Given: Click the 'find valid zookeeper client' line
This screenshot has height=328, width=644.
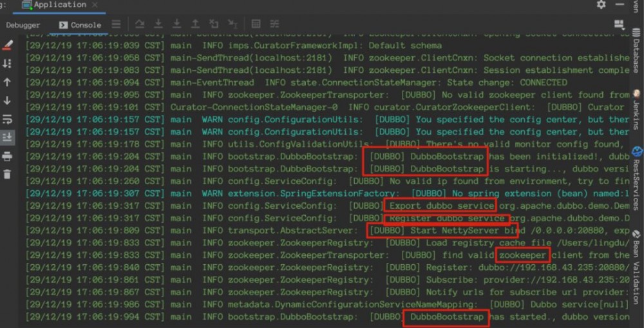Looking at the screenshot, I should (x=327, y=255).
